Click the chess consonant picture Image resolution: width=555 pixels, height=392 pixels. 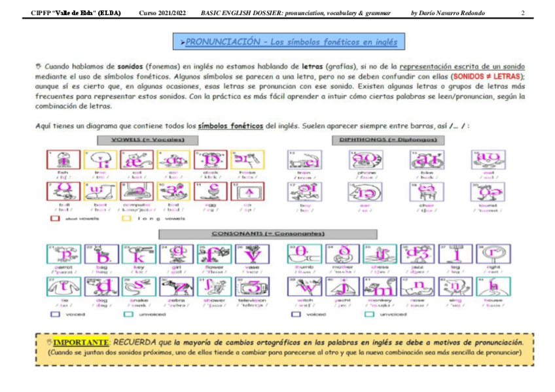click(380, 254)
